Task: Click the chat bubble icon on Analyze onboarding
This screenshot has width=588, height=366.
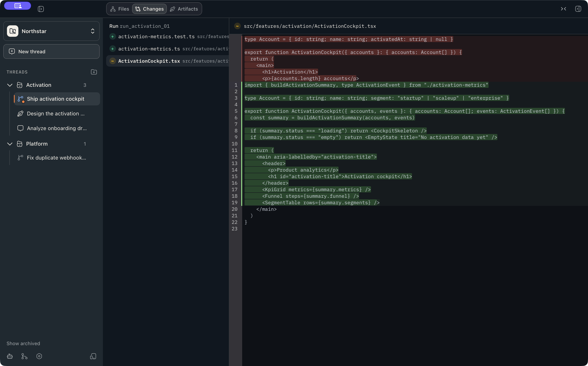Action: pyautogui.click(x=21, y=128)
